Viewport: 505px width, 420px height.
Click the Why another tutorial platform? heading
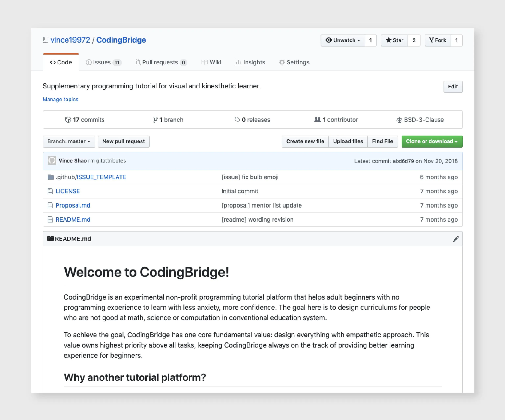click(135, 377)
